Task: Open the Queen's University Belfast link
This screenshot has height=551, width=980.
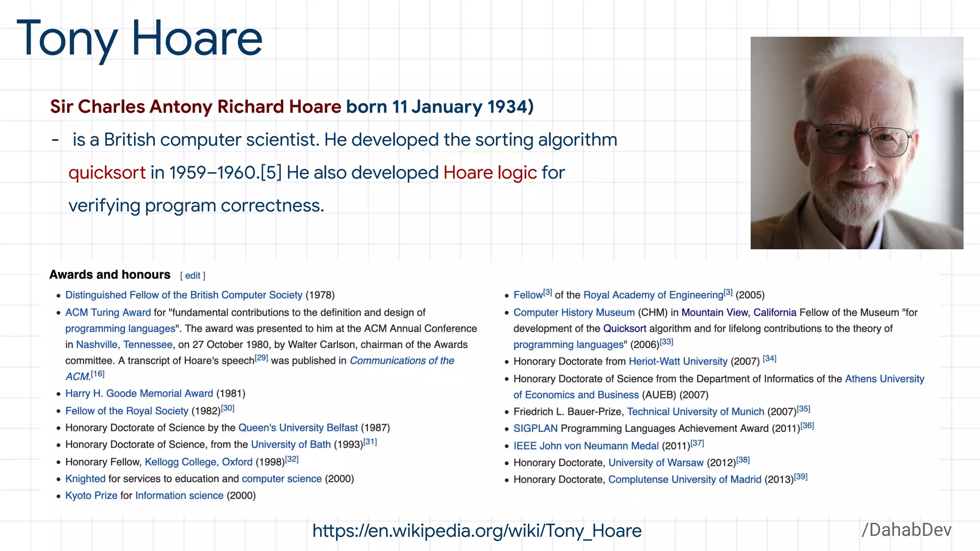Action: click(298, 428)
